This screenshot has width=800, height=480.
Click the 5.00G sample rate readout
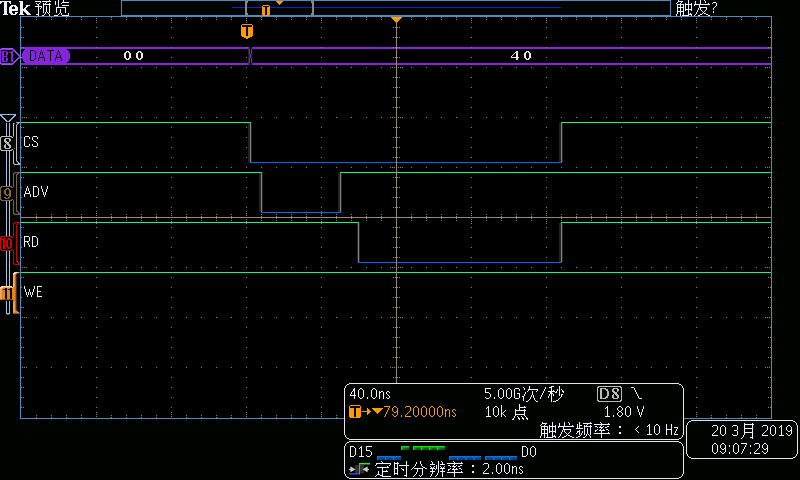[x=524, y=394]
